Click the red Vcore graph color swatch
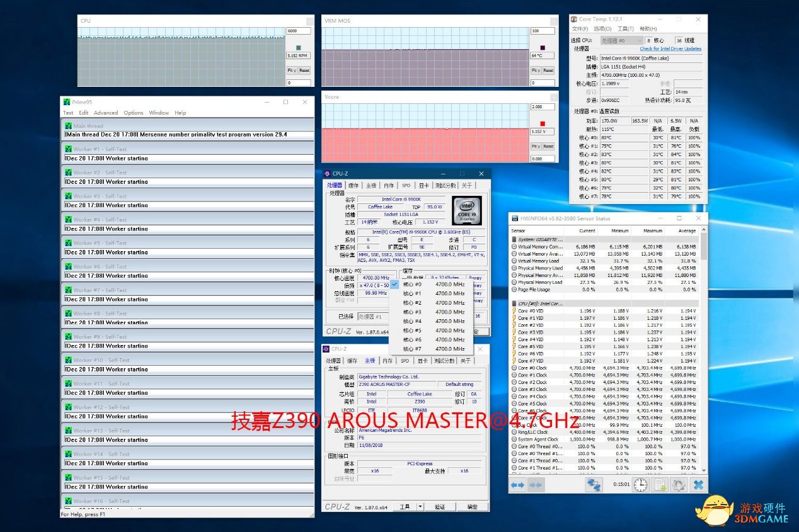 coord(543,123)
